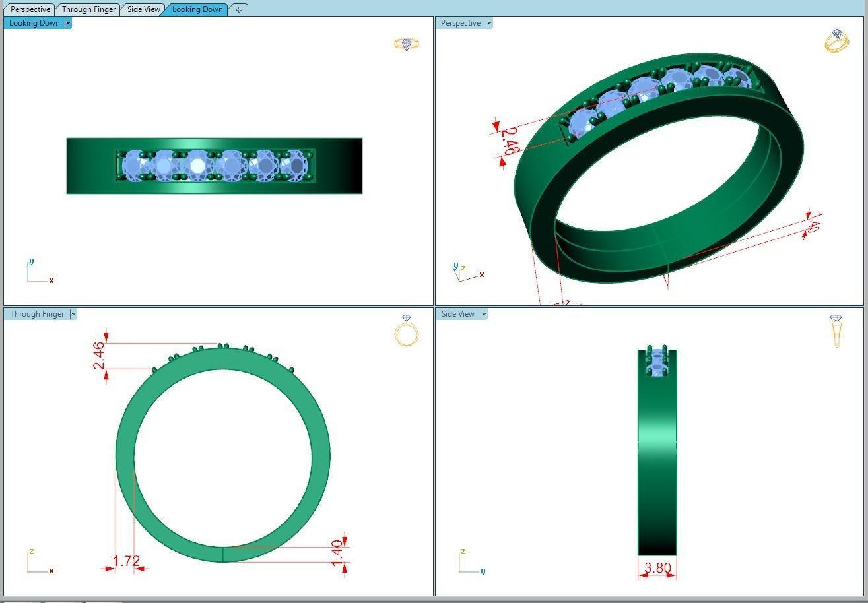Open the Side View viewport dropdown arrow

click(484, 314)
